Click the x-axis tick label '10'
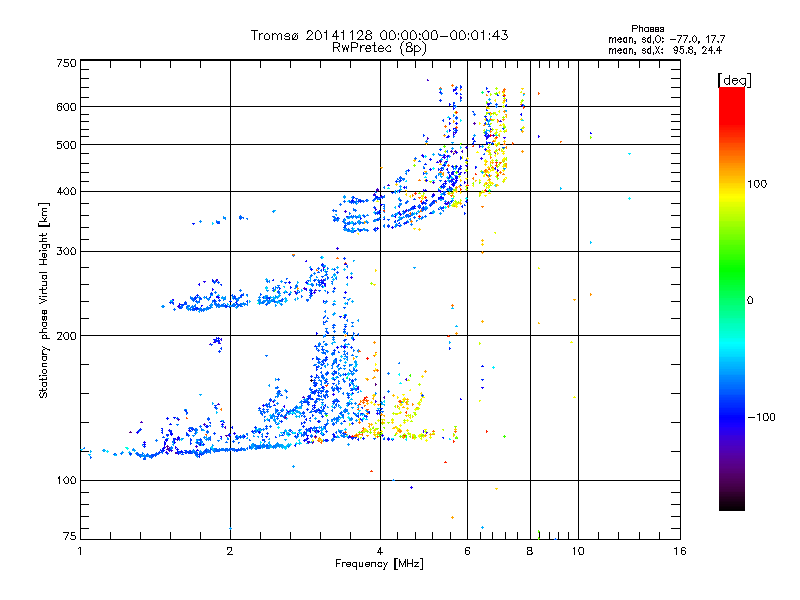This screenshot has width=800, height=600. tap(578, 551)
